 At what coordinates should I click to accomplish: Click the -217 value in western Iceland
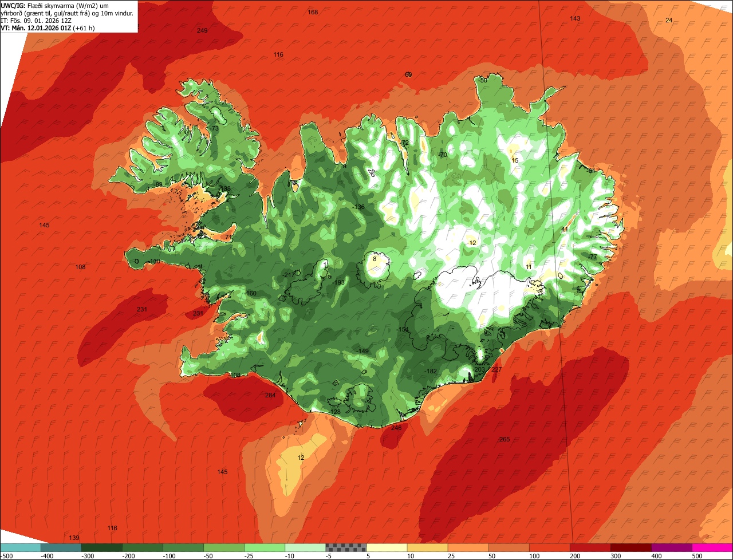(x=289, y=275)
